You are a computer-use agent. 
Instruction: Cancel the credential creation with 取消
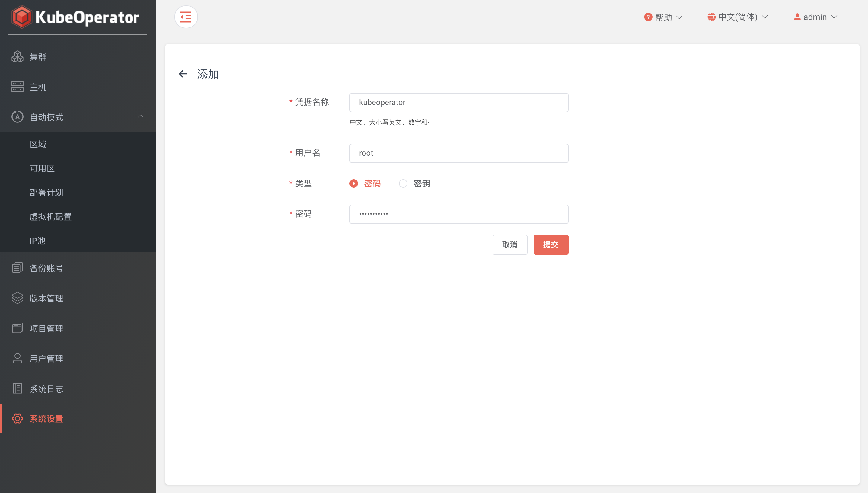coord(510,244)
